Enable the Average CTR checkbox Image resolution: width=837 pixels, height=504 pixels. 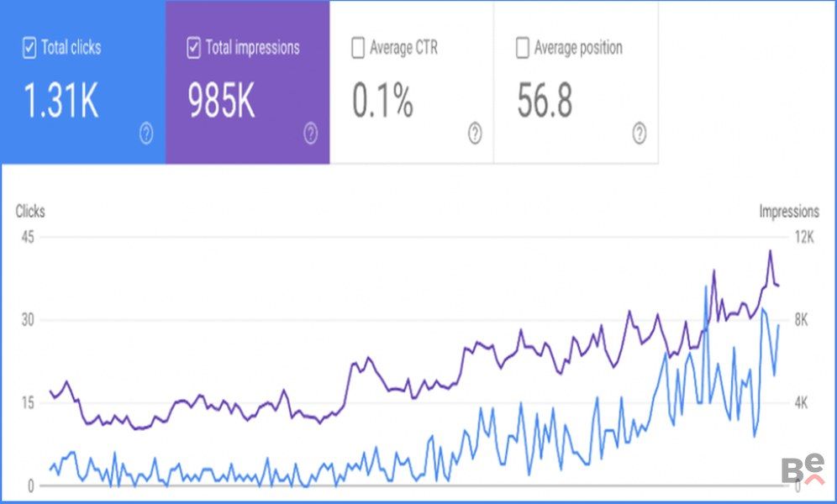click(358, 48)
